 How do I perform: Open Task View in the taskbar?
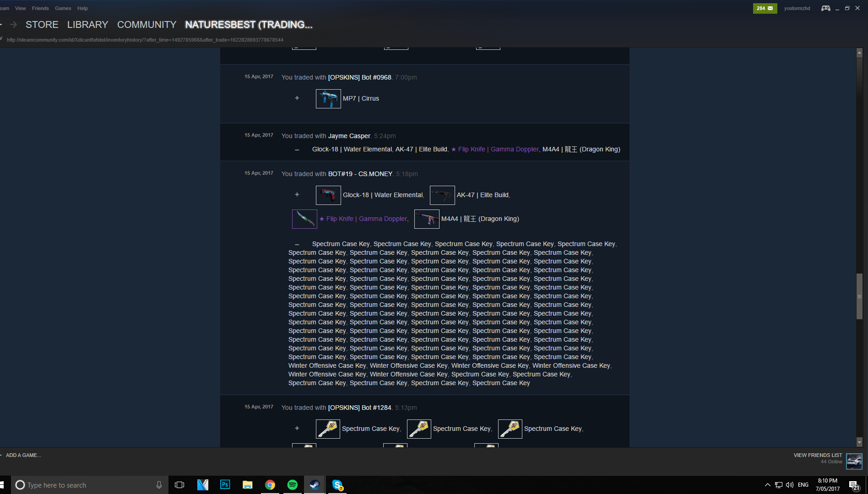point(179,485)
